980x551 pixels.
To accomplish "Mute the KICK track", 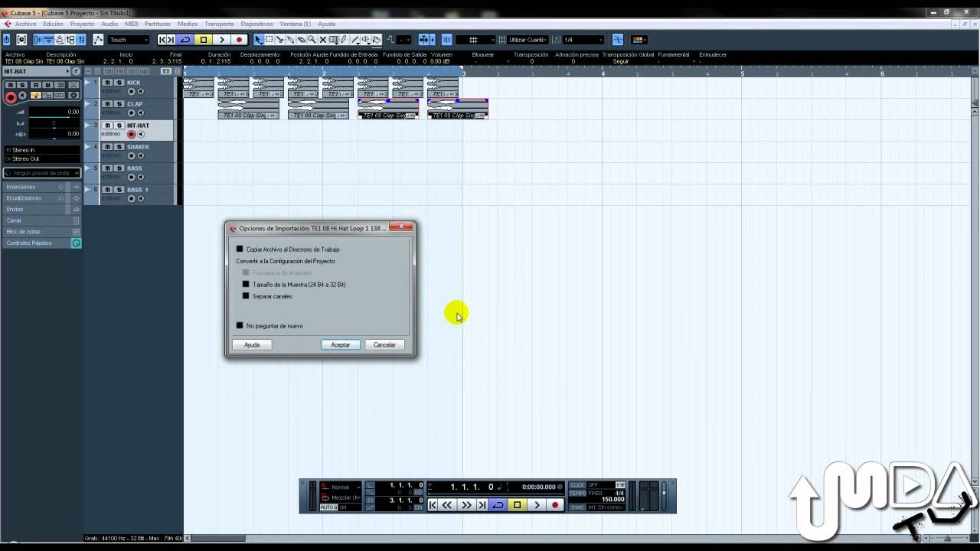I will point(108,83).
